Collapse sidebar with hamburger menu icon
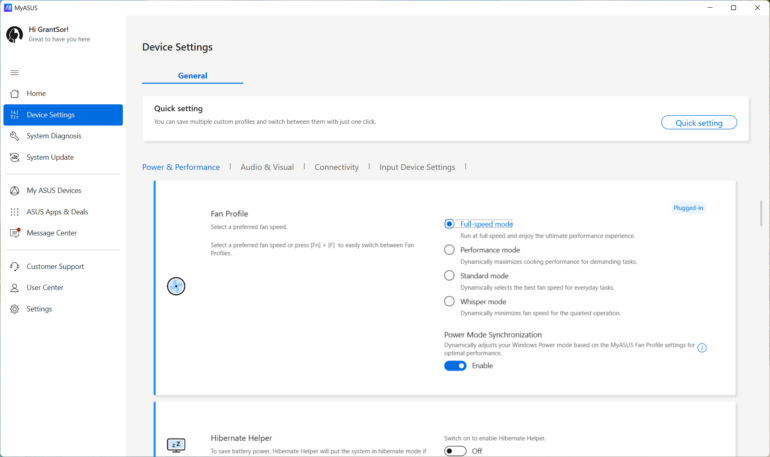This screenshot has width=770, height=457. click(x=15, y=73)
